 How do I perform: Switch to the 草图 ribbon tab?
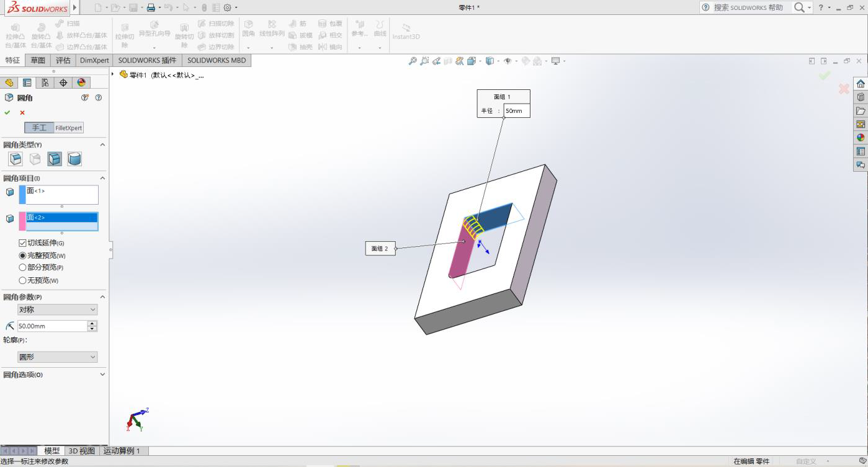pyautogui.click(x=38, y=60)
